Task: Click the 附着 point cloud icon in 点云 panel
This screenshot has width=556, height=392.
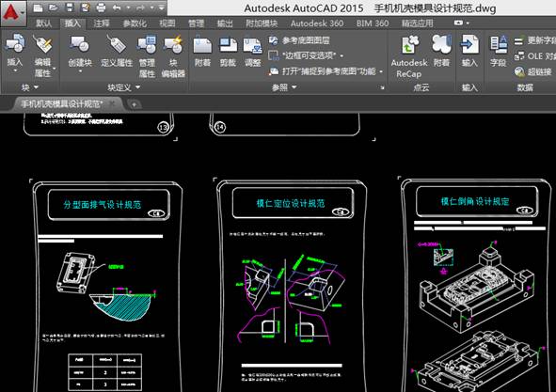Action: click(441, 43)
